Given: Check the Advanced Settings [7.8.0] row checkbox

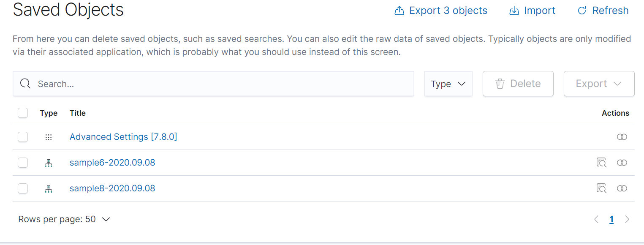Looking at the screenshot, I should coord(23,137).
